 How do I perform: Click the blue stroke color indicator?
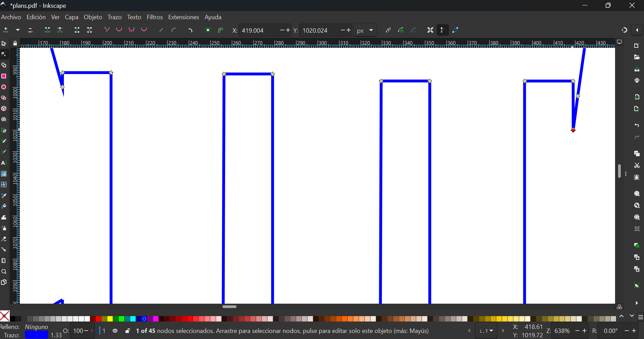point(36,335)
